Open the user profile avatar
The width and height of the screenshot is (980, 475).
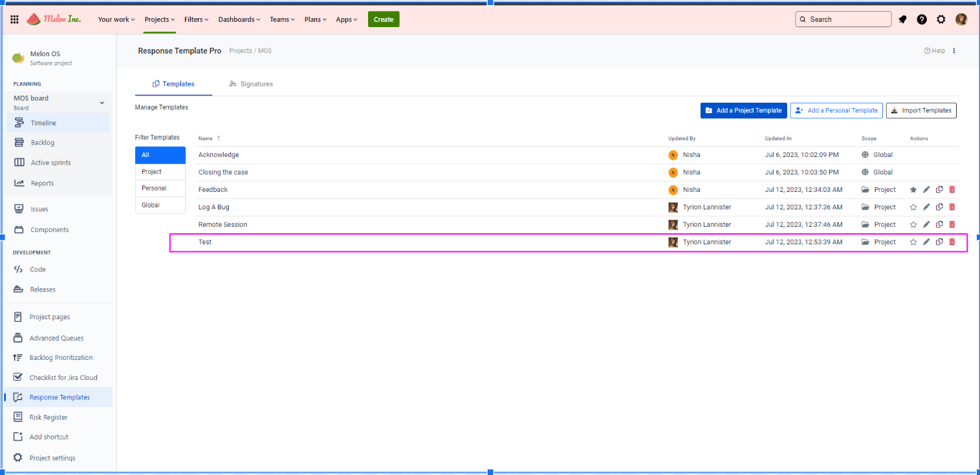pos(961,19)
